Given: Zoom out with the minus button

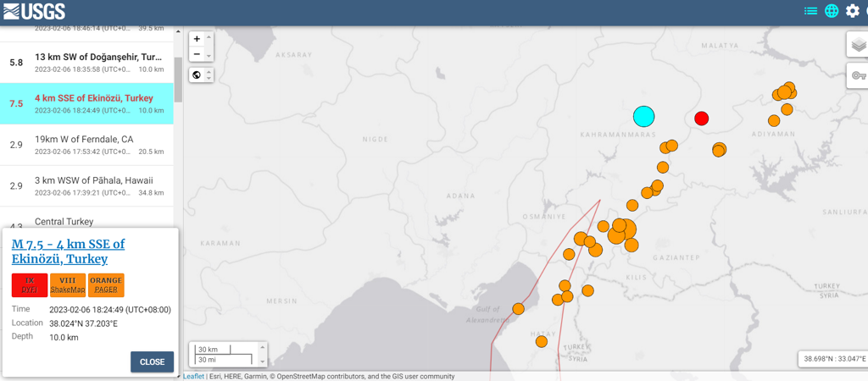Looking at the screenshot, I should tap(197, 53).
